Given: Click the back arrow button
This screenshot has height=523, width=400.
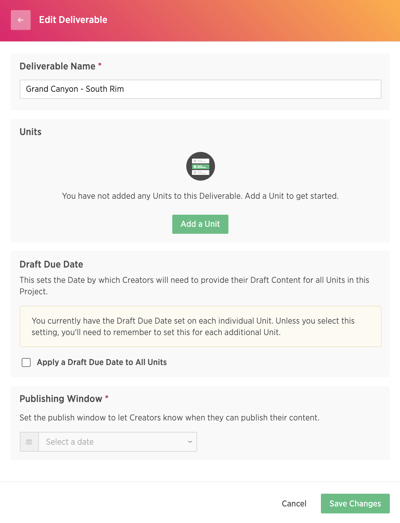Looking at the screenshot, I should pyautogui.click(x=21, y=20).
